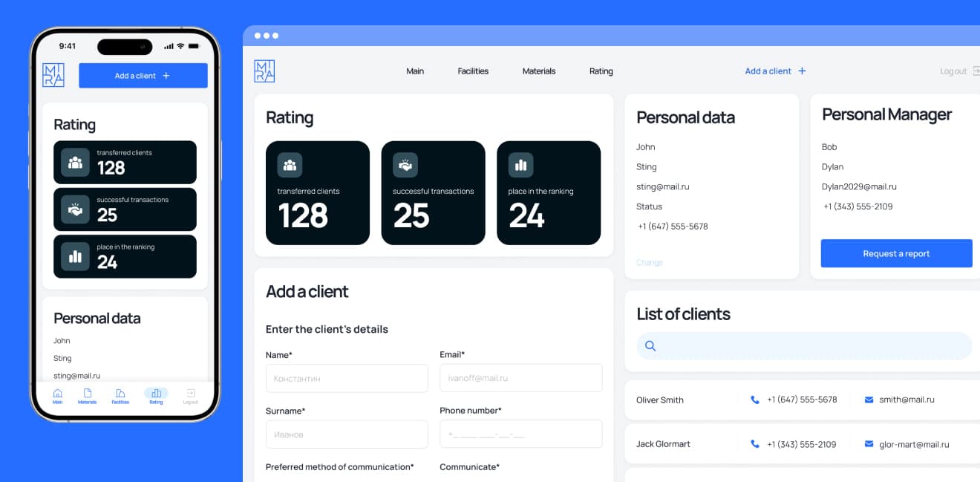Tap Materials in the phone bottom bar
Screen dimensions: 980x482
(88, 396)
